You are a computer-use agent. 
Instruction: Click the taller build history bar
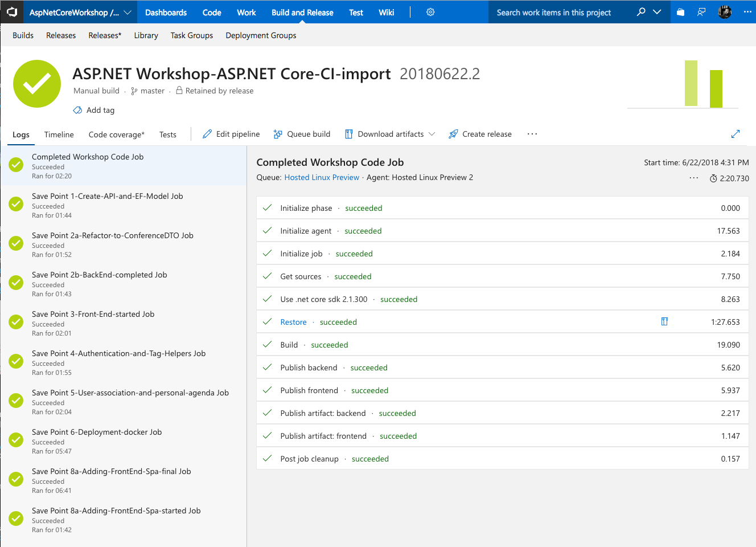pos(691,83)
